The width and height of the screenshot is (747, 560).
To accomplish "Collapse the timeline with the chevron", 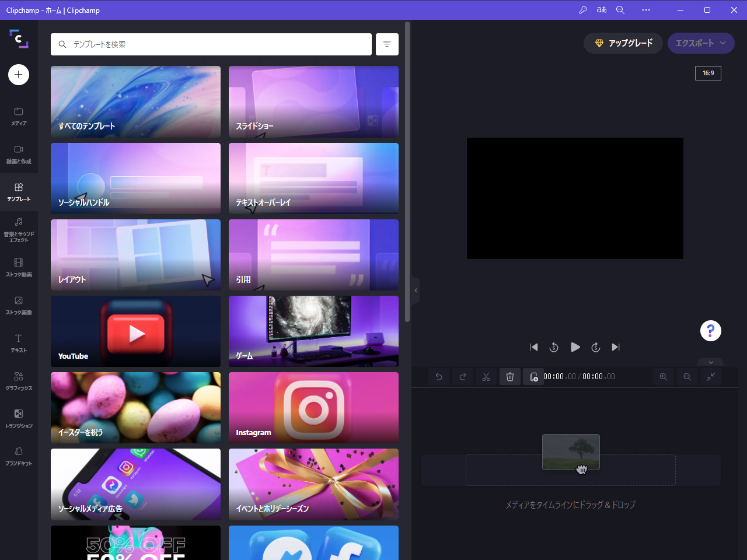I will [x=711, y=362].
